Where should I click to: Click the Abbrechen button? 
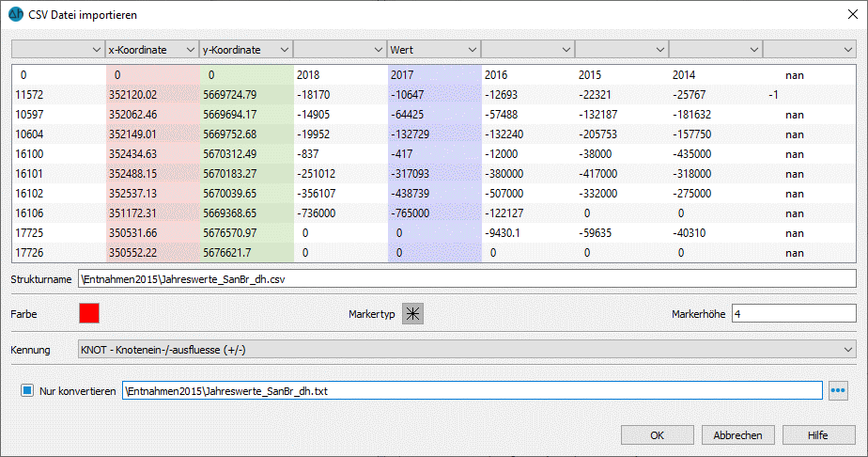coord(738,435)
